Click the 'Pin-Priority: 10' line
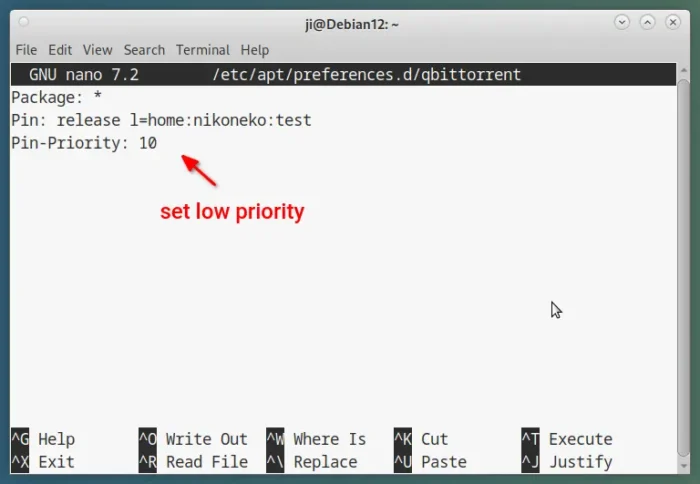 point(84,143)
